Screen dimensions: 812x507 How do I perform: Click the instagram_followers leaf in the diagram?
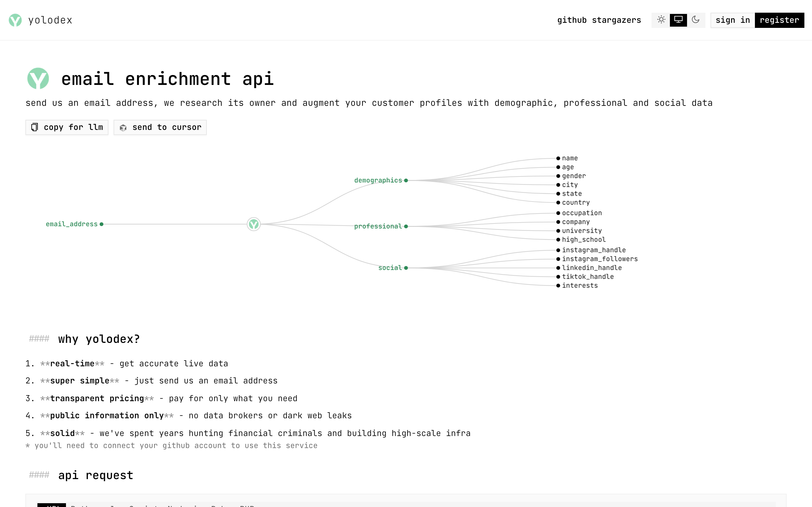(x=599, y=259)
